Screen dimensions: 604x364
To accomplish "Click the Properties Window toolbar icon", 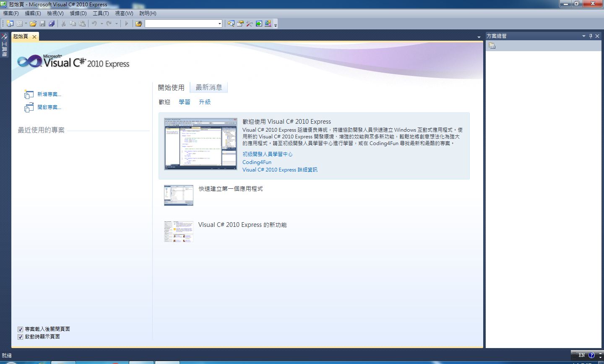I will (240, 23).
